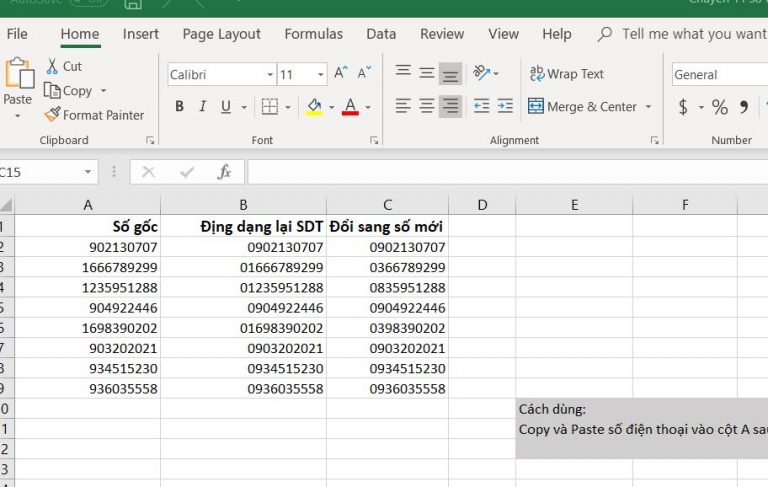Open the Paste options dropdown arrow
768x487 pixels.
[18, 116]
